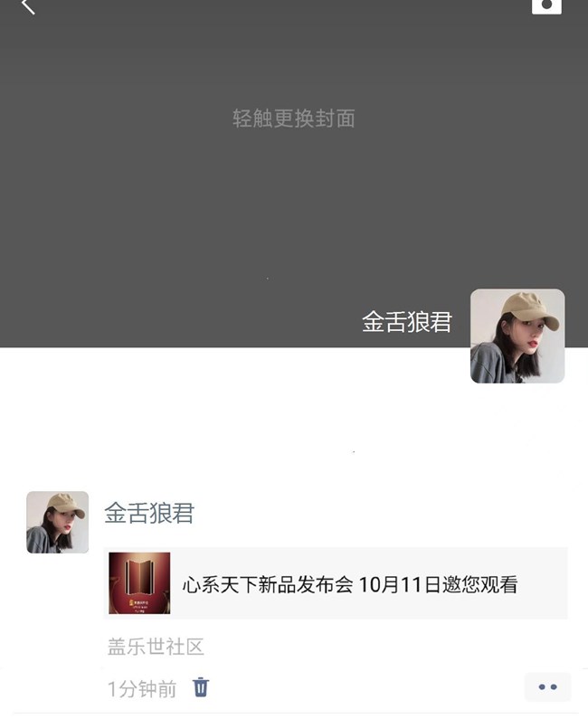
Task: Tap the small avatar beside the post
Action: point(57,522)
